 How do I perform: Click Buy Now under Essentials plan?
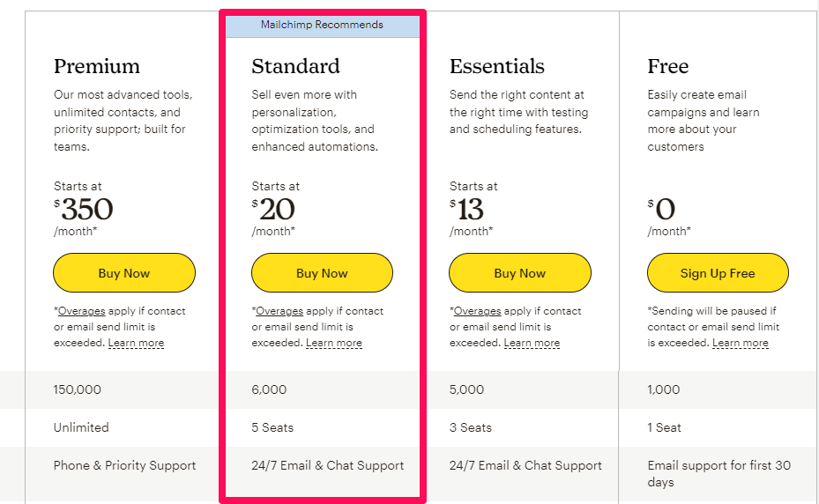pos(520,272)
